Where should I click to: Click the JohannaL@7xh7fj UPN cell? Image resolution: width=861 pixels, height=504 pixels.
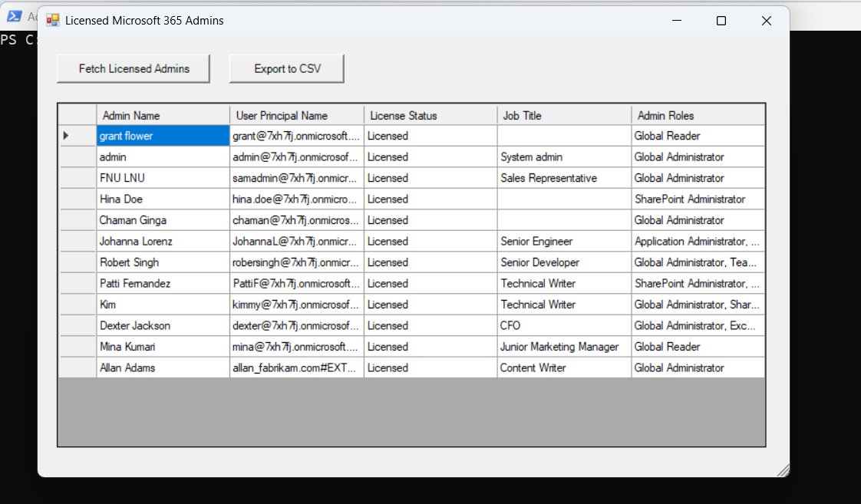(296, 241)
